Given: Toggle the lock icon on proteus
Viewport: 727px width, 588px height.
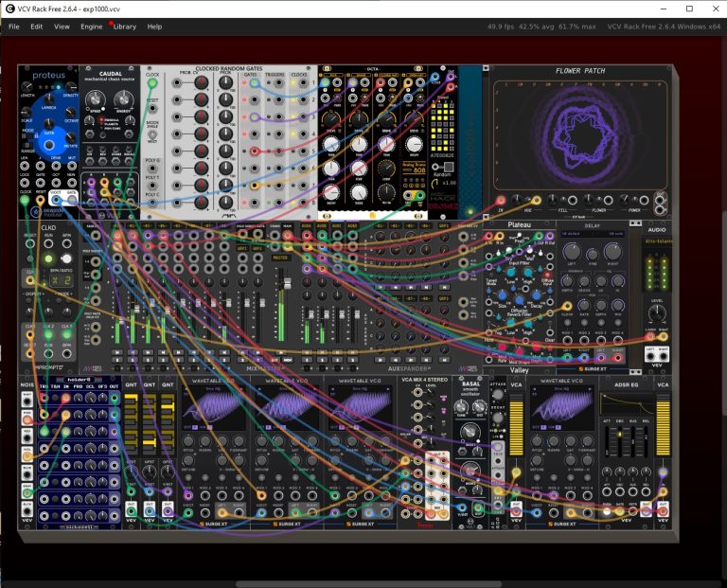Looking at the screenshot, I should coord(36,135).
